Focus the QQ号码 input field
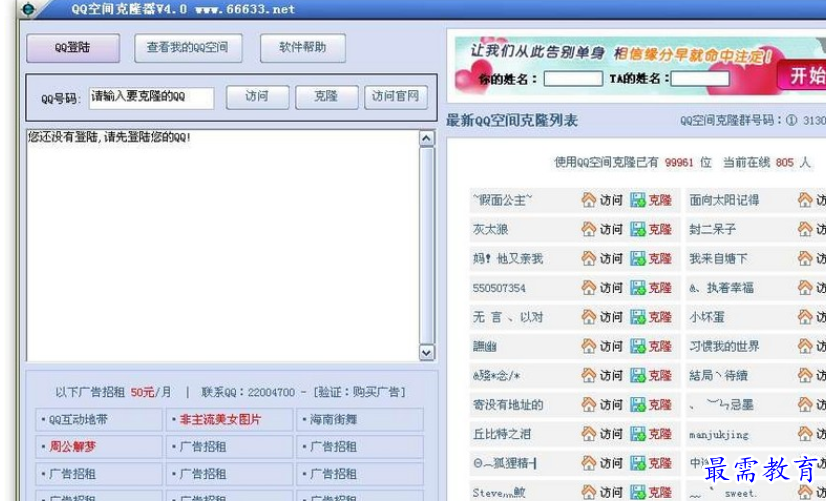Viewport: 826px width, 501px height. coord(151,98)
